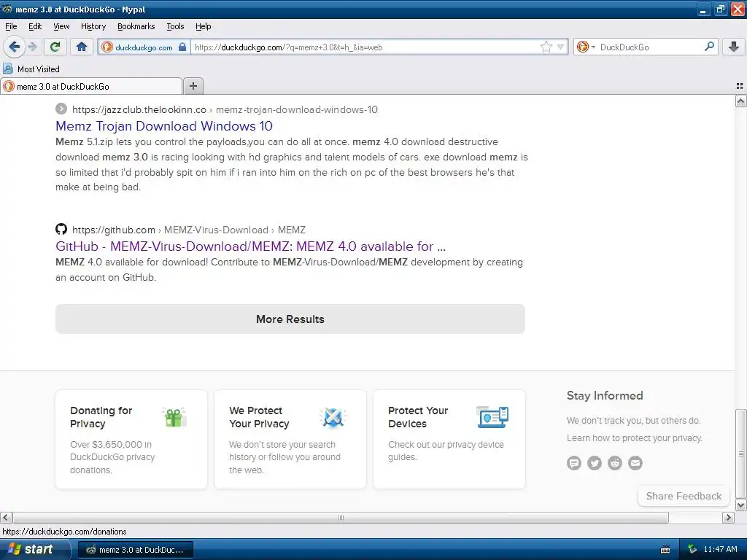Screen dimensions: 747x560
Task: Select the Mypal taskbar button
Action: (136, 550)
